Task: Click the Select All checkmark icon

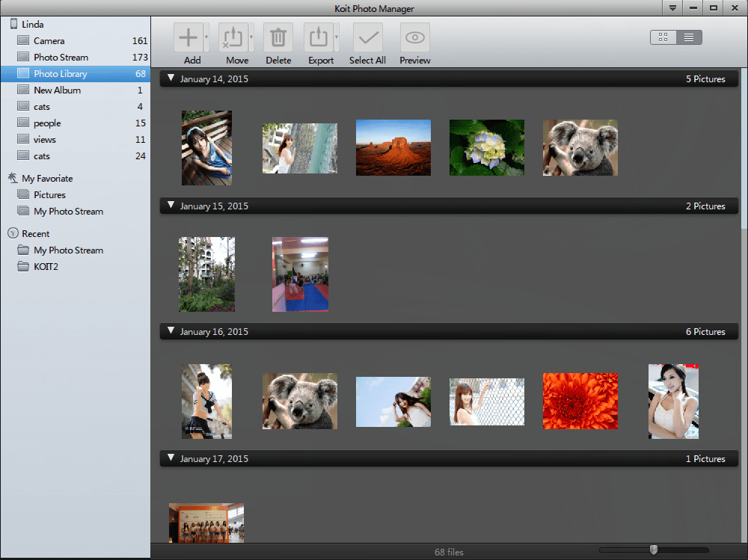Action: [x=367, y=37]
